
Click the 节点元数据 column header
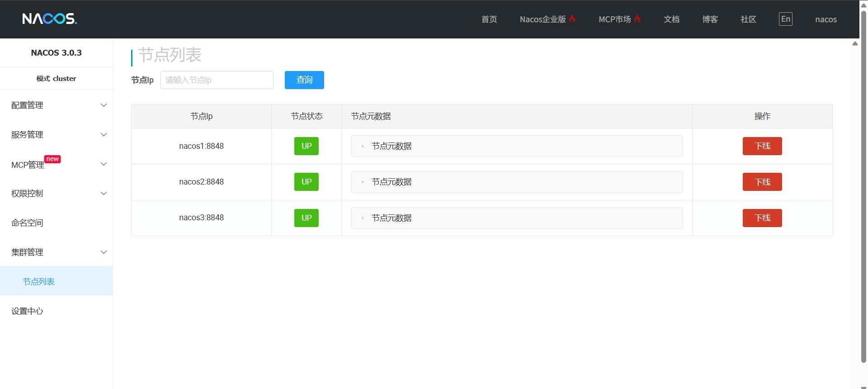(517, 116)
